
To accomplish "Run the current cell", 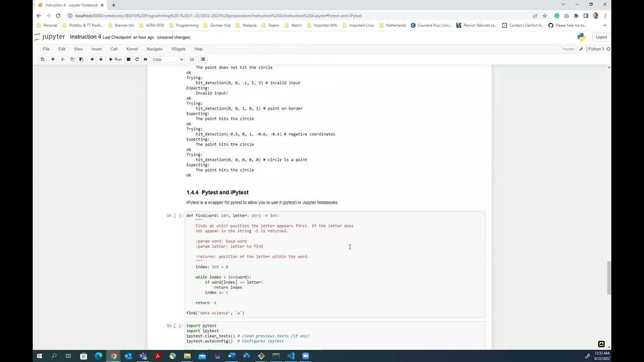I will click(115, 59).
